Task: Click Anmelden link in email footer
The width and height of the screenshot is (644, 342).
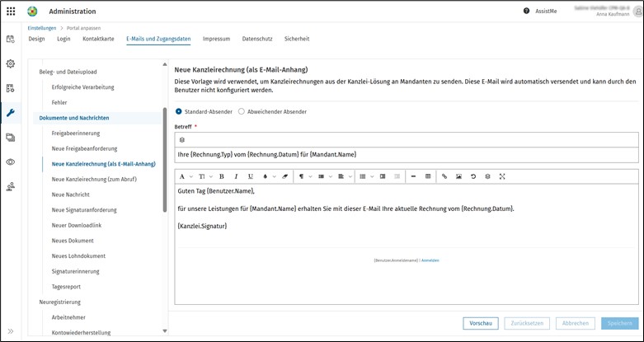Action: click(x=430, y=260)
